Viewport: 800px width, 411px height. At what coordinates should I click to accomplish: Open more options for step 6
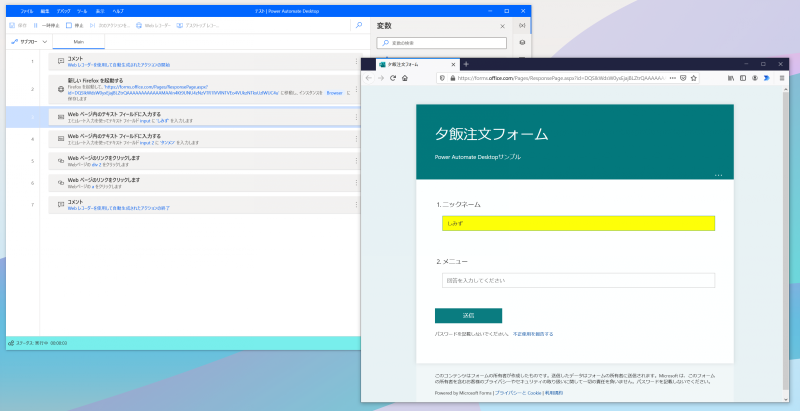pos(356,183)
